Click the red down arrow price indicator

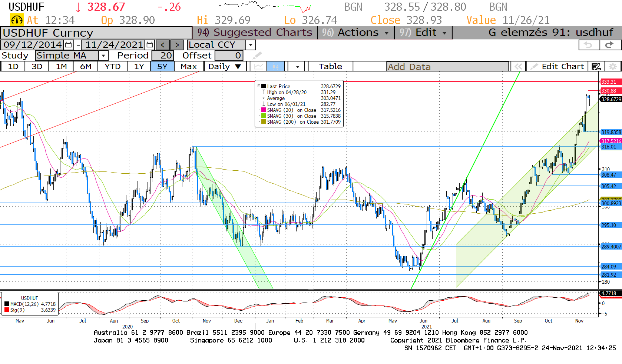click(x=78, y=7)
